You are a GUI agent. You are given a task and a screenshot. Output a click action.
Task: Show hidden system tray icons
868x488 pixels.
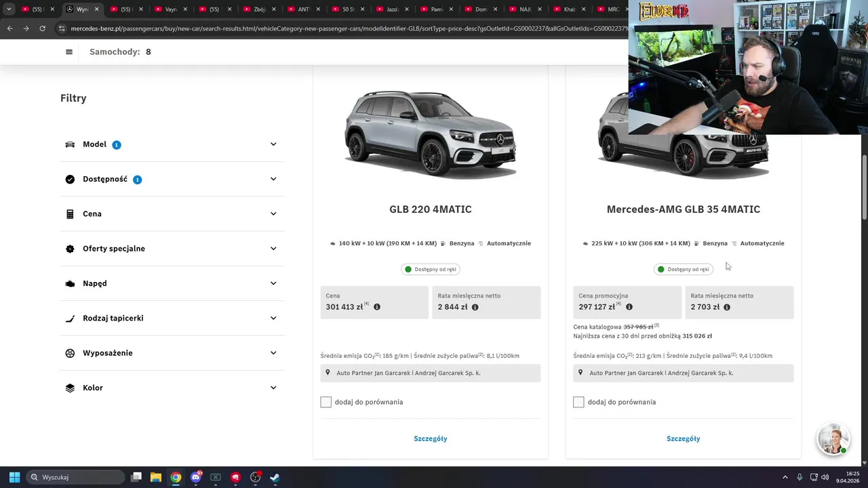(x=785, y=477)
